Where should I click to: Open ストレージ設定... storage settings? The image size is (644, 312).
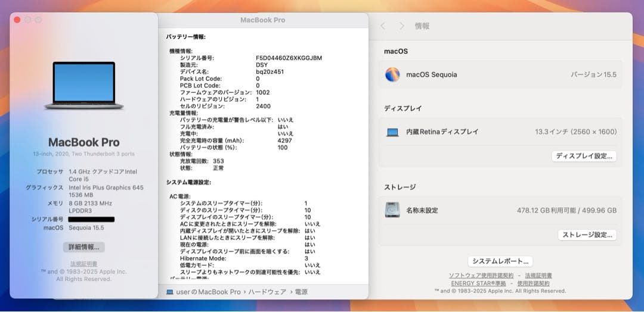[587, 235]
